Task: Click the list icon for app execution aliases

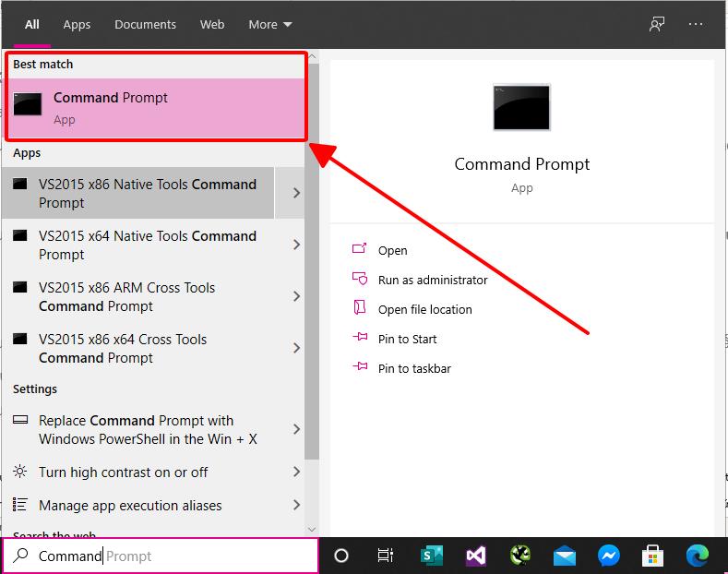Action: [x=20, y=505]
